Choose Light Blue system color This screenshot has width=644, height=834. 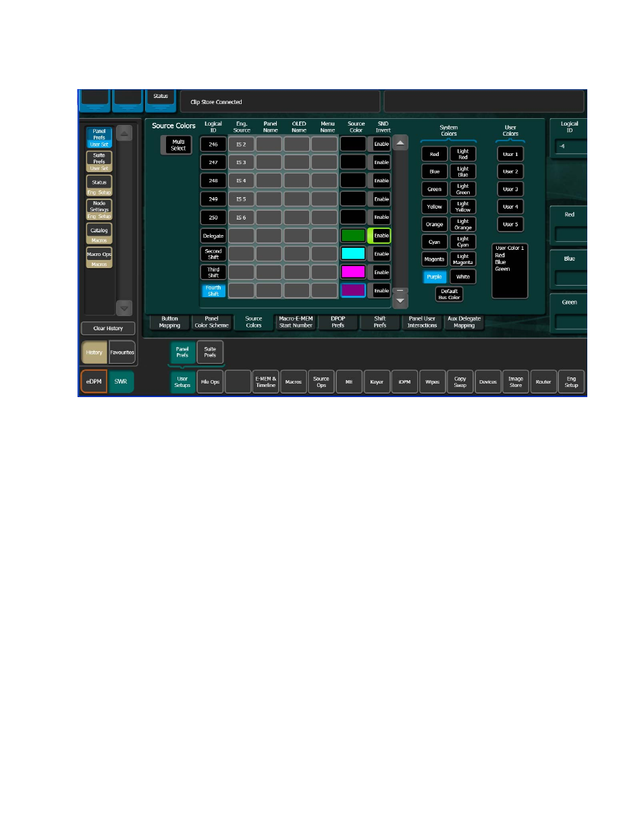(x=462, y=172)
